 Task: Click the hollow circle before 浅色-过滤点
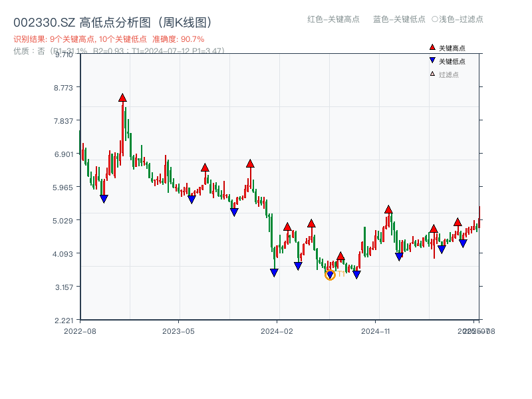[435, 19]
